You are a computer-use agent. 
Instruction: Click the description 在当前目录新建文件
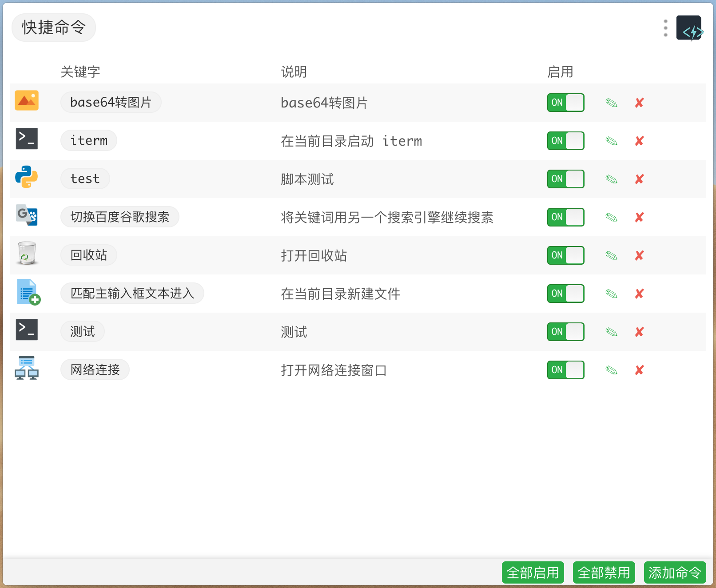tap(341, 294)
